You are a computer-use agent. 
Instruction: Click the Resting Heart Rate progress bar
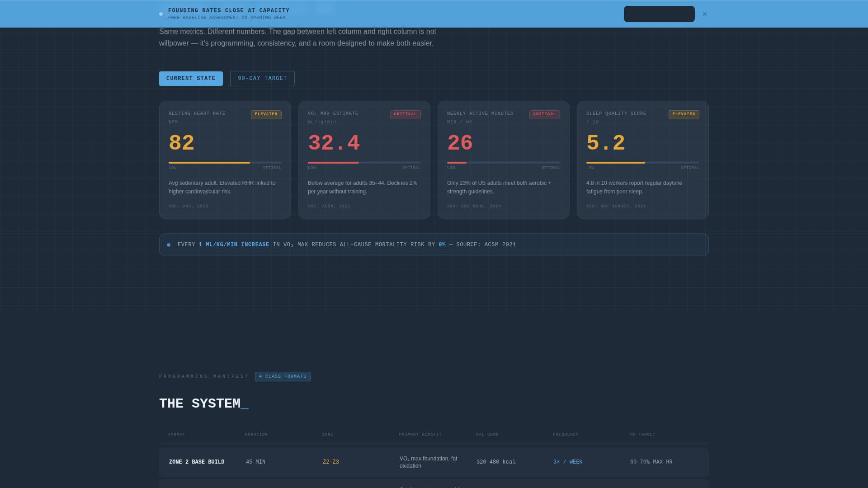click(x=225, y=163)
